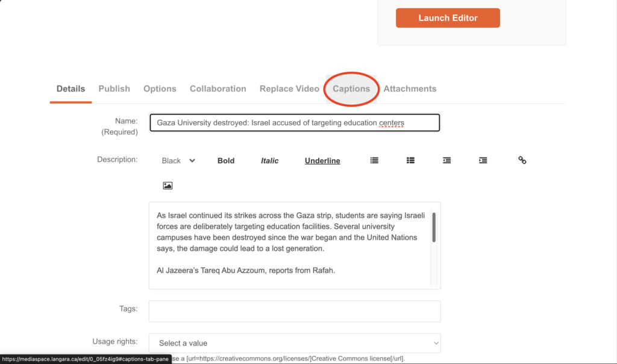Toggle Underline formatting on the description text
Image resolution: width=617 pixels, height=364 pixels.
[322, 160]
